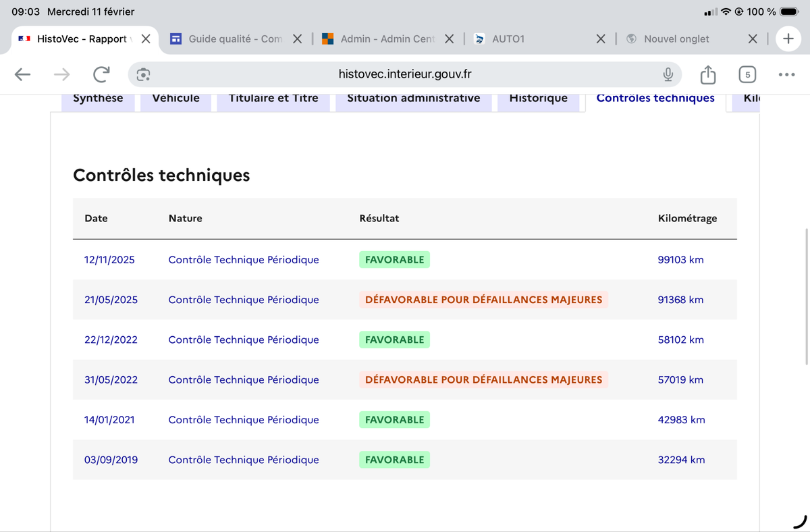Select the Titulaire et Titre tab
The width and height of the screenshot is (810, 532).
click(273, 98)
